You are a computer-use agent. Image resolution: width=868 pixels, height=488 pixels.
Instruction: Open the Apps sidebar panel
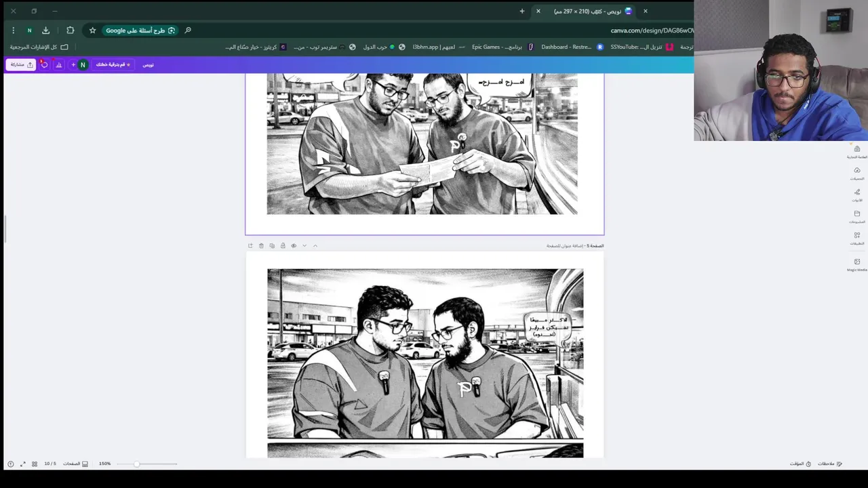click(x=856, y=239)
